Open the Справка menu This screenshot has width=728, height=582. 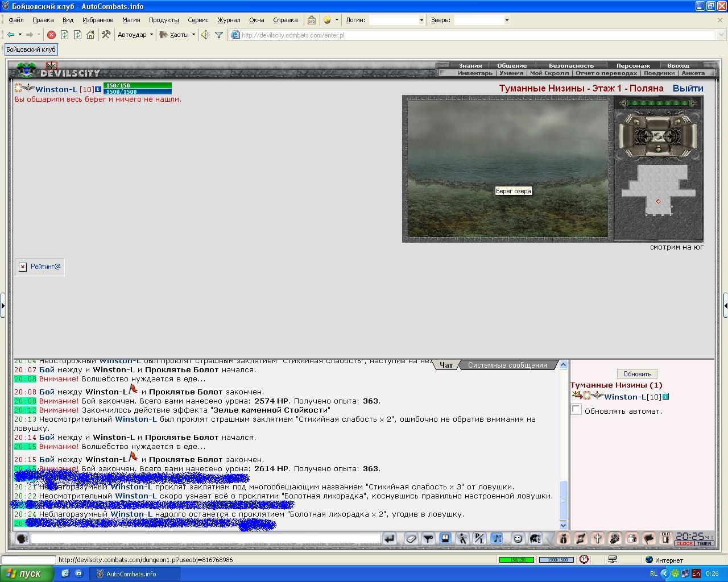[x=285, y=20]
